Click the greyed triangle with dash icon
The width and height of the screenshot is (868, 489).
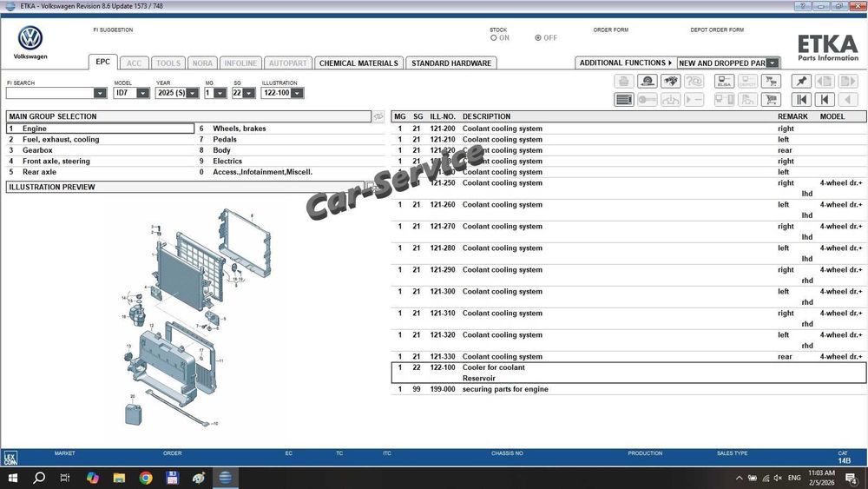pos(694,100)
